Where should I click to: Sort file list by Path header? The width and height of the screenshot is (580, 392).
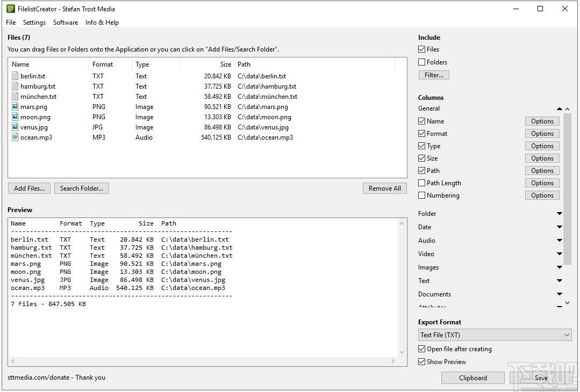coord(315,64)
